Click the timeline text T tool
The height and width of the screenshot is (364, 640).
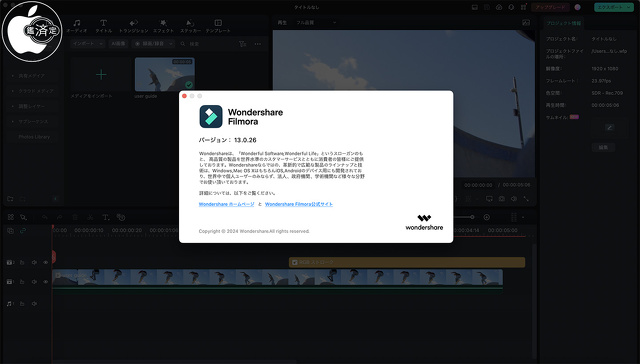pos(105,217)
